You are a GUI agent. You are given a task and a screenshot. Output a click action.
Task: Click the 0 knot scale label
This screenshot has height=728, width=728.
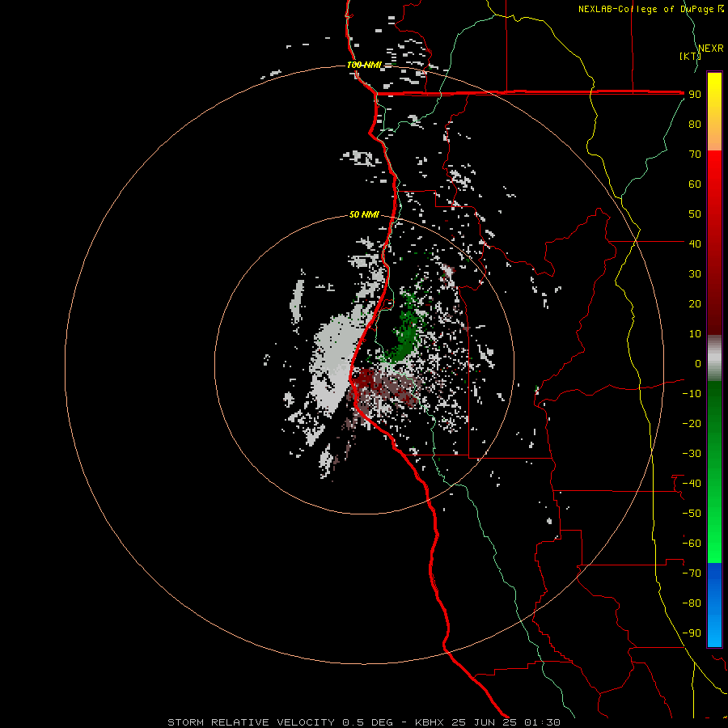[698, 363]
